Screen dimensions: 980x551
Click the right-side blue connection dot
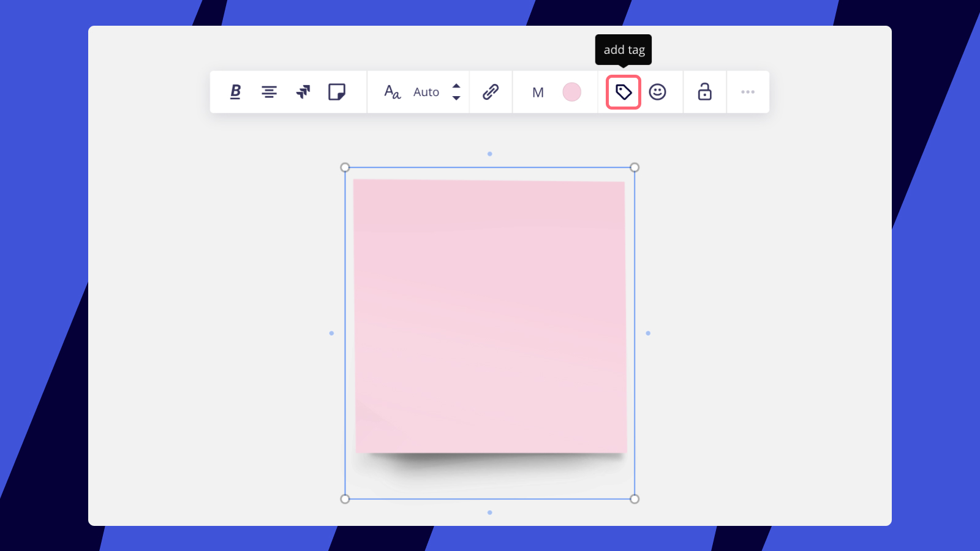(648, 333)
